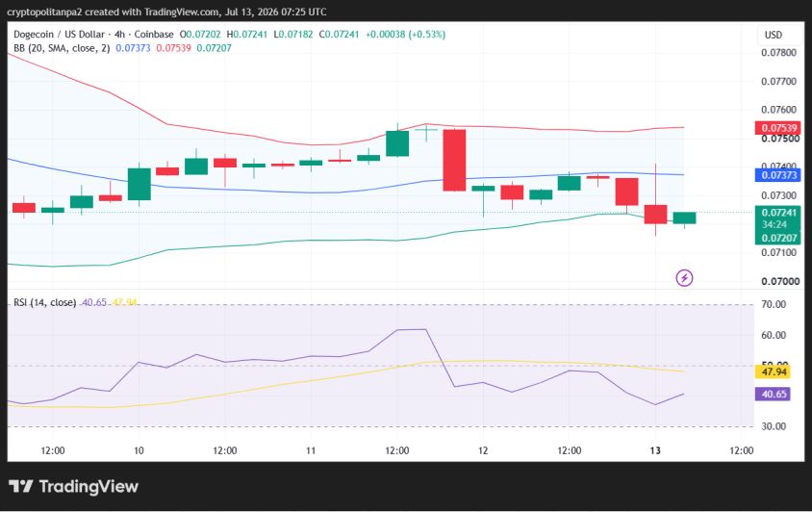Image resolution: width=812 pixels, height=512 pixels.
Task: Select the USD currency label
Action: click(774, 35)
